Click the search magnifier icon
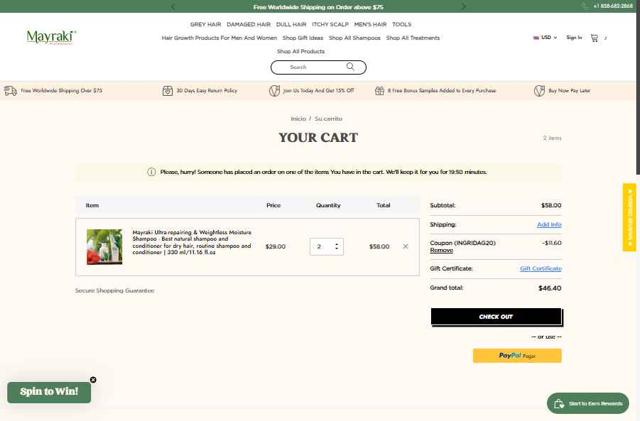 coord(350,67)
